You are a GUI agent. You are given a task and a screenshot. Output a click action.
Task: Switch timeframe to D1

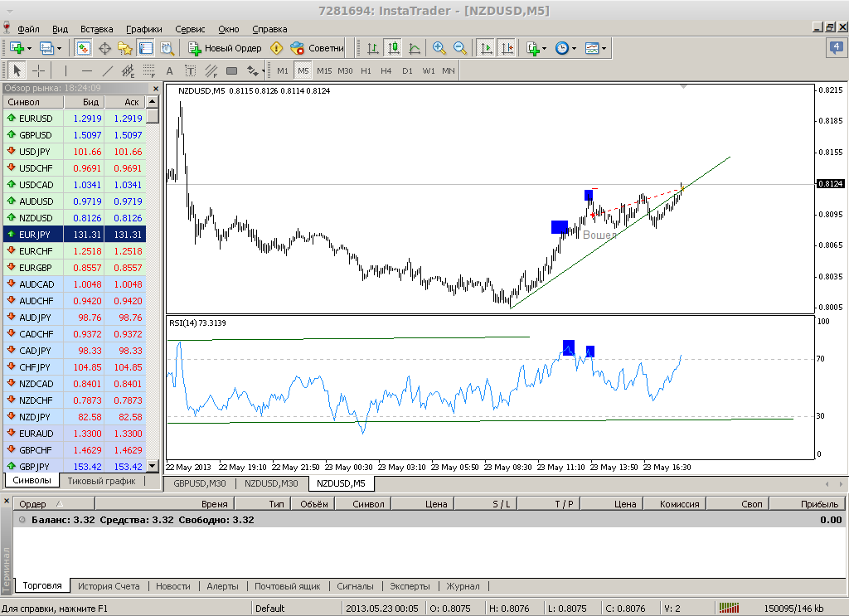(407, 70)
